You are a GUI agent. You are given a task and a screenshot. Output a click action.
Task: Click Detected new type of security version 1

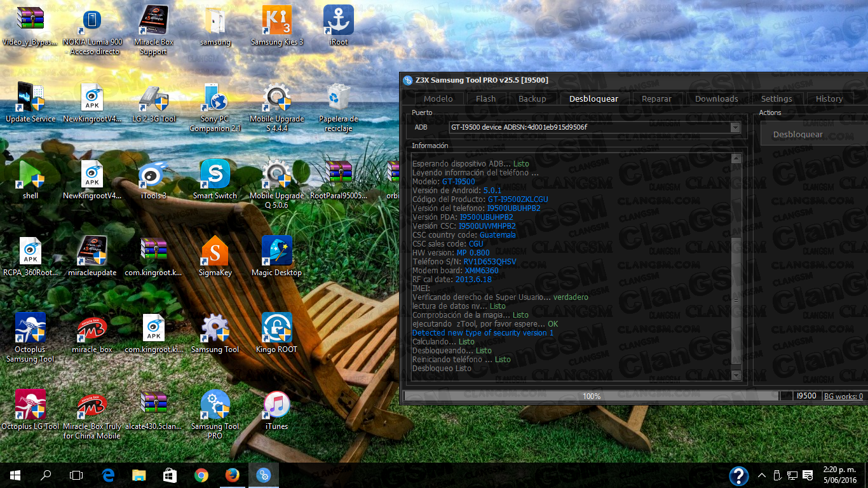(x=483, y=333)
